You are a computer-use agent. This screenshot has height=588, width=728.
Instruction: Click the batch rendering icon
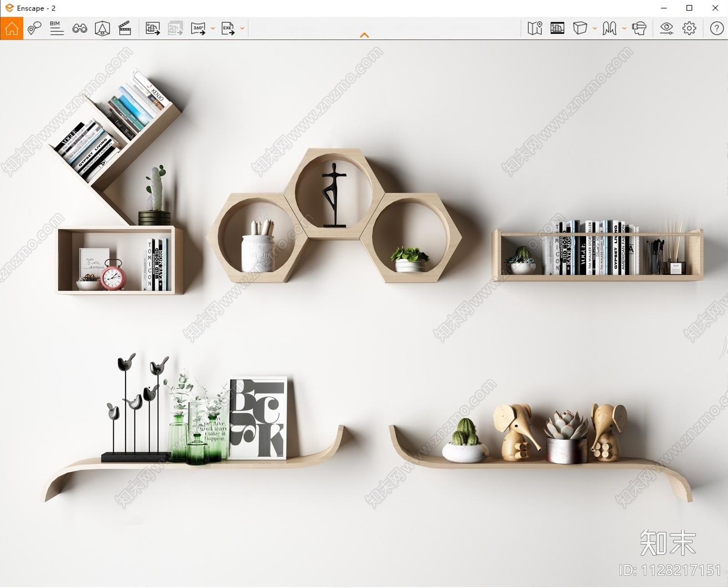click(x=176, y=28)
